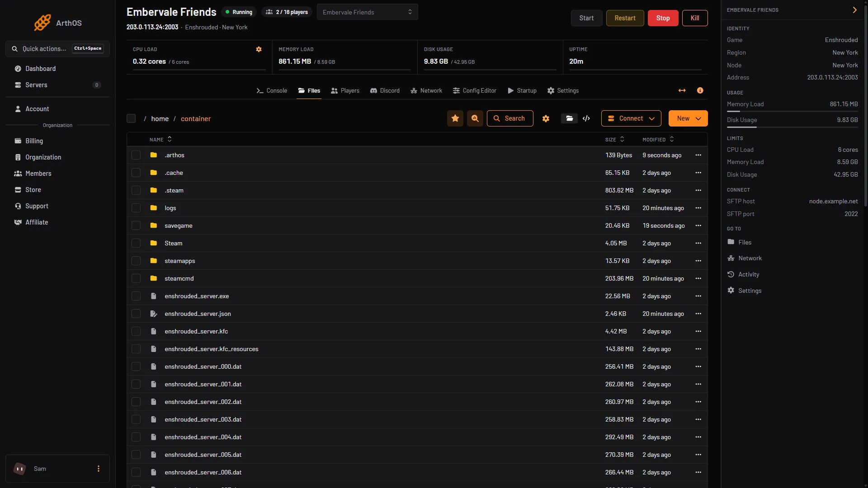Click the favorites star icon in file toolbar

(x=455, y=118)
